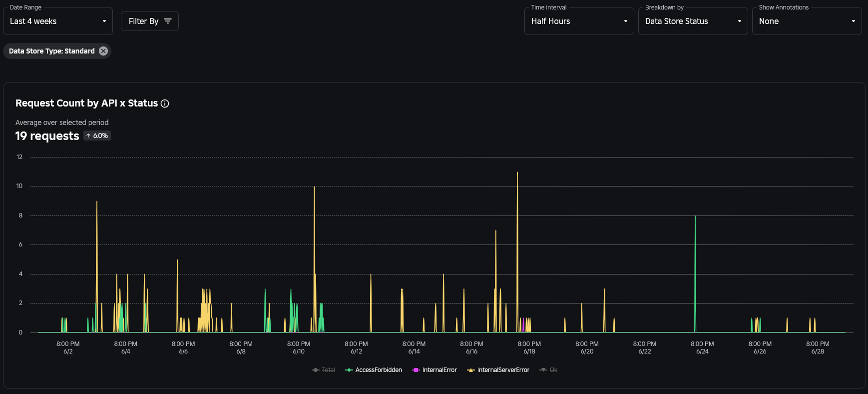Image resolution: width=868 pixels, height=394 pixels.
Task: Click the up-arrow 6.0% change badge
Action: [x=97, y=136]
